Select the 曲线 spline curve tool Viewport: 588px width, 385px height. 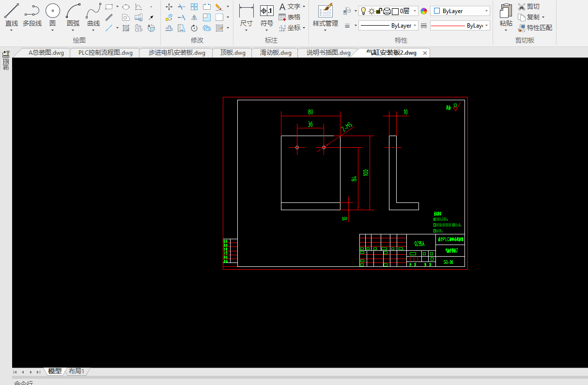(x=93, y=15)
